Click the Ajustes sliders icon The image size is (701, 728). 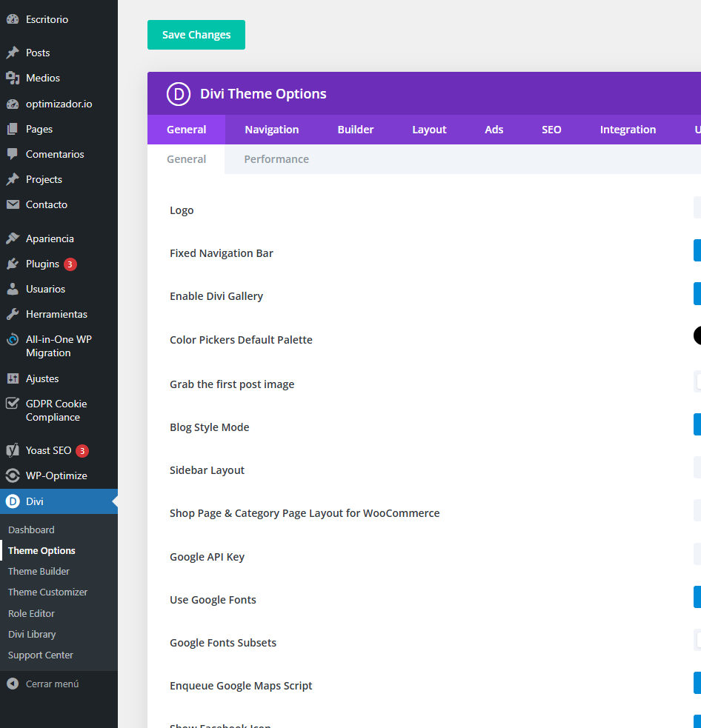13,379
